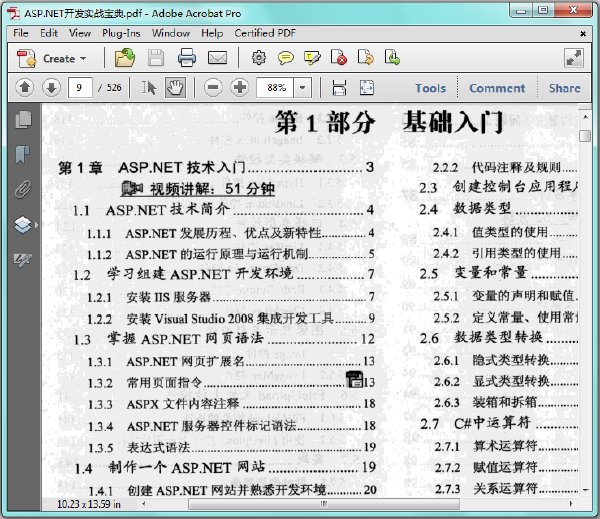Image resolution: width=600 pixels, height=519 pixels.
Task: Click the vertical scrollbar thumb
Action: 585,136
